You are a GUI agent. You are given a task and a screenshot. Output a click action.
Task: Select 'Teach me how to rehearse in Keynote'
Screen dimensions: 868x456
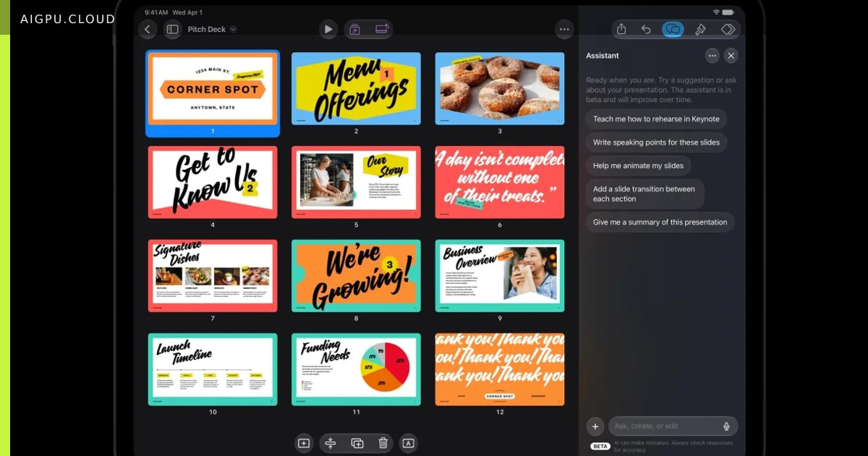(x=656, y=119)
